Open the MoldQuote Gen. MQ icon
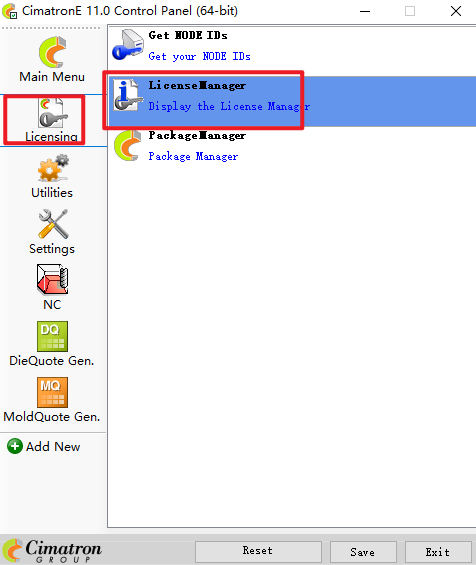The image size is (476, 565). [x=52, y=392]
